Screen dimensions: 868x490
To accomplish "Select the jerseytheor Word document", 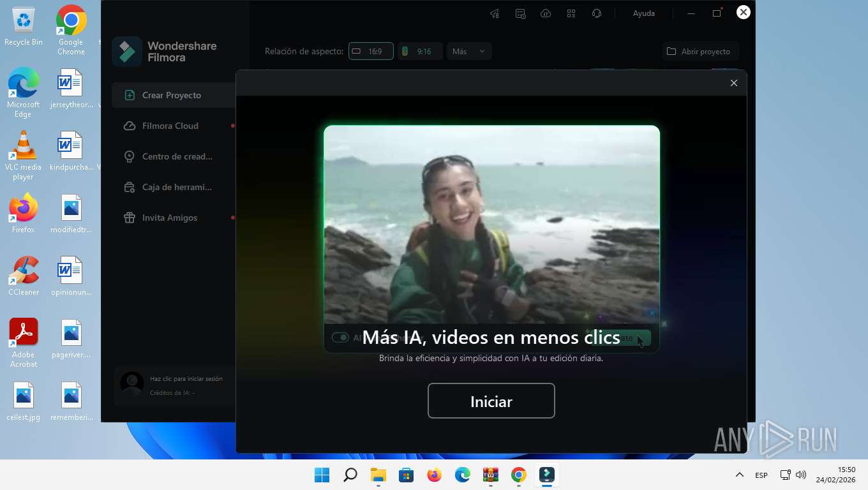I will [71, 88].
